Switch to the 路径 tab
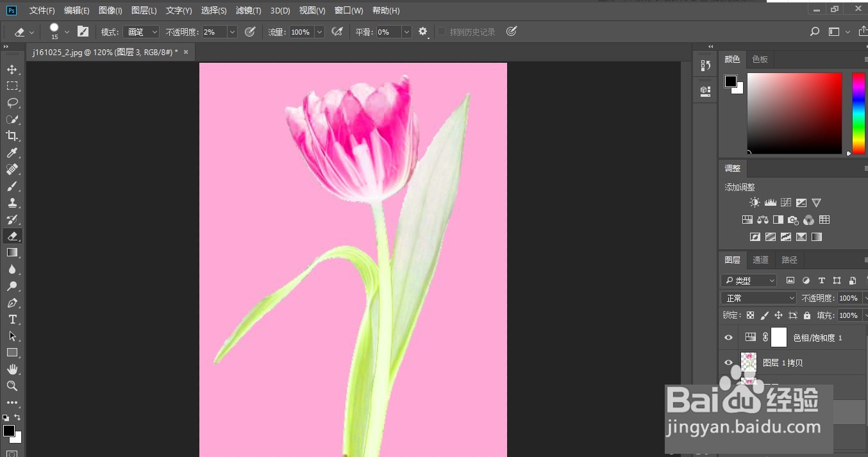 (789, 260)
